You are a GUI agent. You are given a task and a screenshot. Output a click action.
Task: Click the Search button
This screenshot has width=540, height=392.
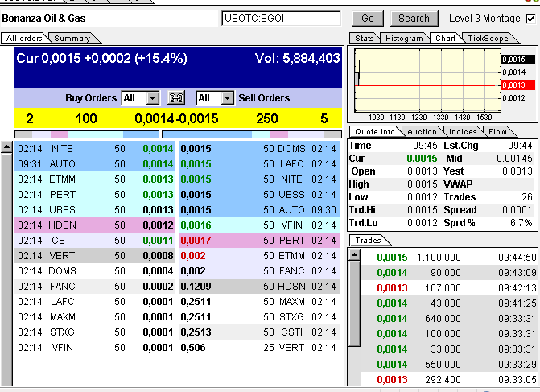coord(414,19)
